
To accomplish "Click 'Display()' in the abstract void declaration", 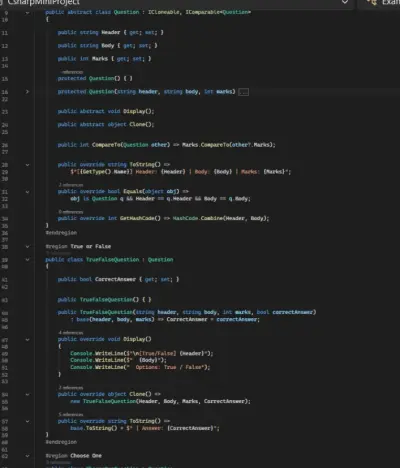I will point(138,111).
